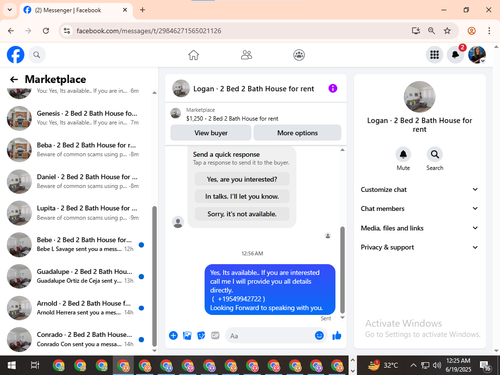Mute this conversation bell icon

click(403, 154)
